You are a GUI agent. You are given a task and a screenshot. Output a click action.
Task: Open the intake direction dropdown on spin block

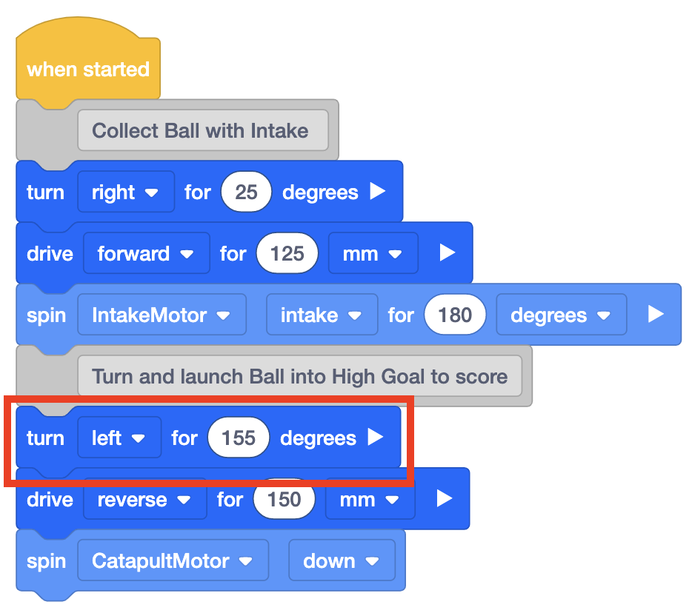[x=322, y=315]
